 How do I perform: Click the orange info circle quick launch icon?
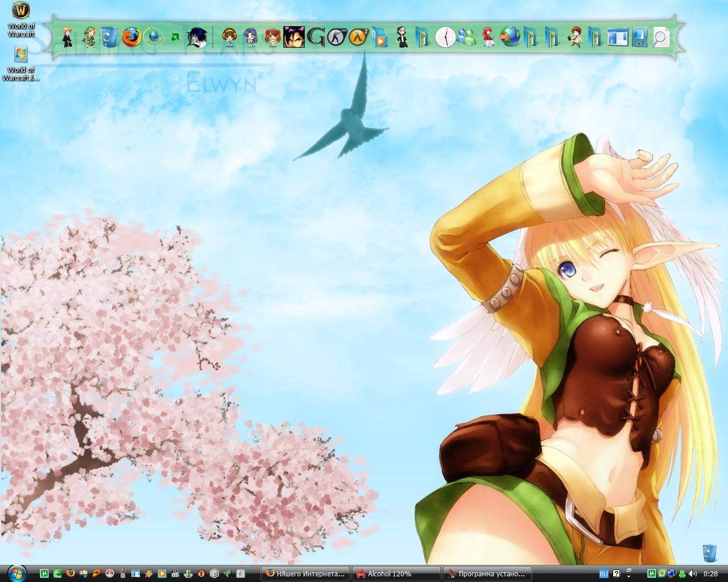tap(201, 573)
